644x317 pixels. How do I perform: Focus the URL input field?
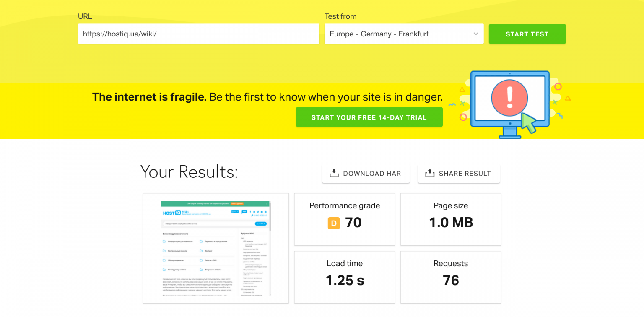click(198, 34)
